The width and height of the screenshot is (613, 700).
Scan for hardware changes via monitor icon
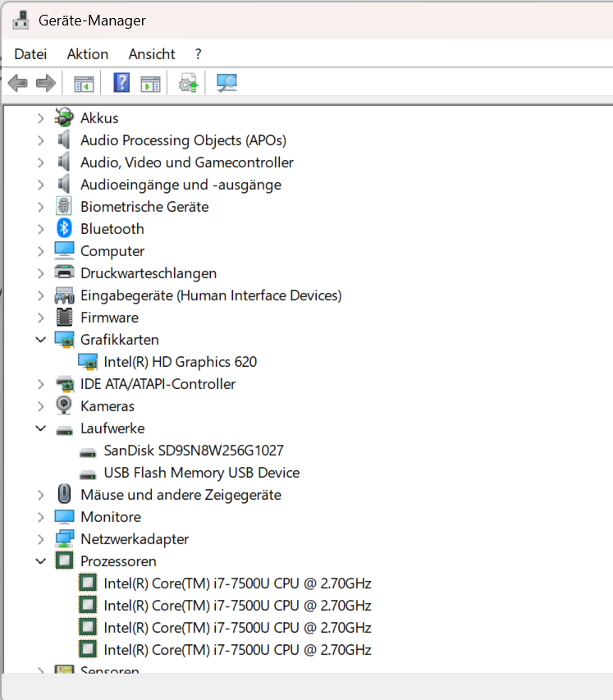[x=226, y=83]
